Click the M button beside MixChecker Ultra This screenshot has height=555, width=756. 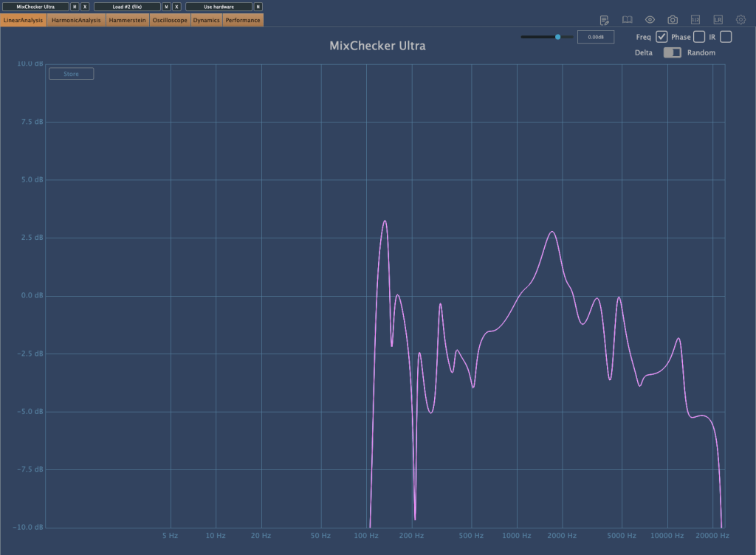(75, 7)
